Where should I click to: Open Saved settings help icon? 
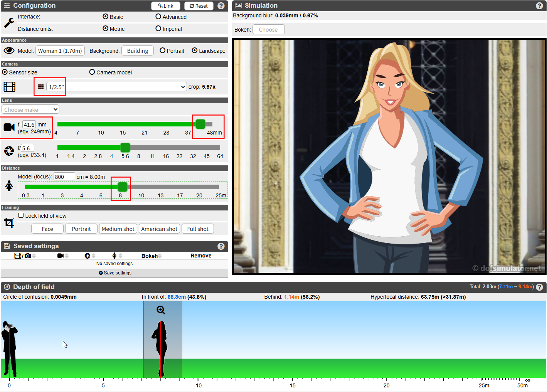click(x=221, y=246)
